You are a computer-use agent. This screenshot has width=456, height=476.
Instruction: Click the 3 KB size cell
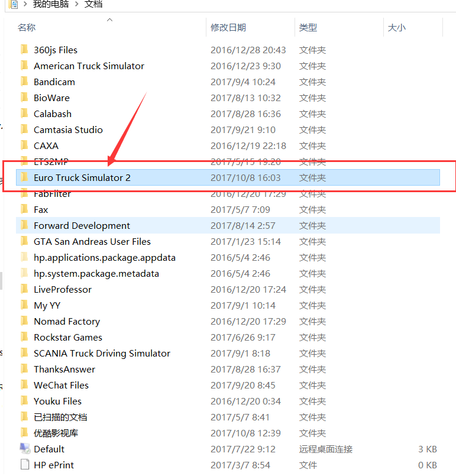coord(428,449)
